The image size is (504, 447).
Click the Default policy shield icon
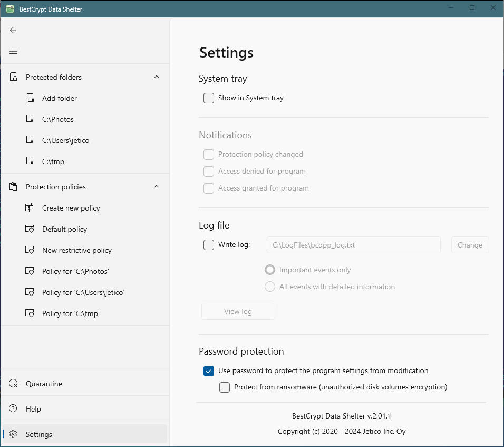click(30, 229)
